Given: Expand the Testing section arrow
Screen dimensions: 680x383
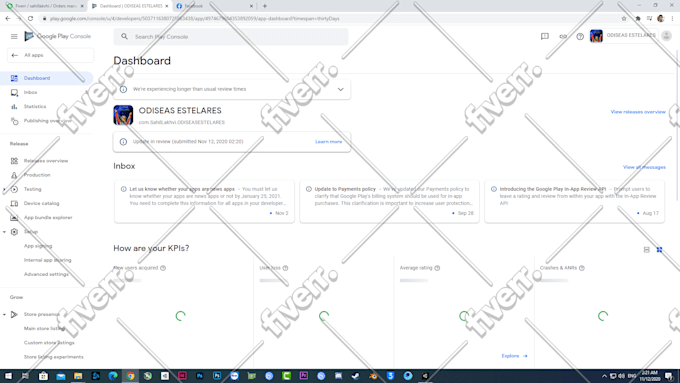Looking at the screenshot, I should point(4,190).
